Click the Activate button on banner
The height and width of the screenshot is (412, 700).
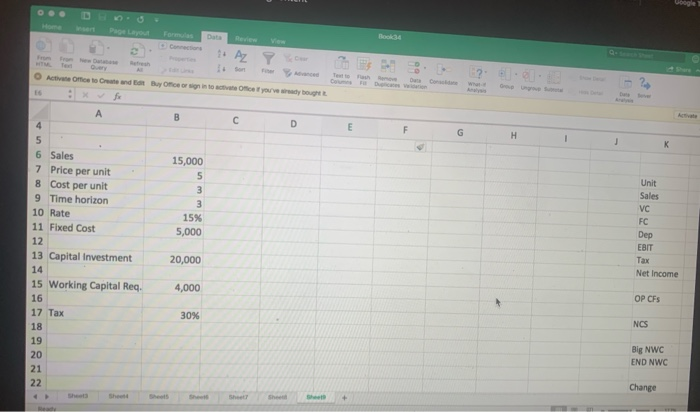point(687,115)
